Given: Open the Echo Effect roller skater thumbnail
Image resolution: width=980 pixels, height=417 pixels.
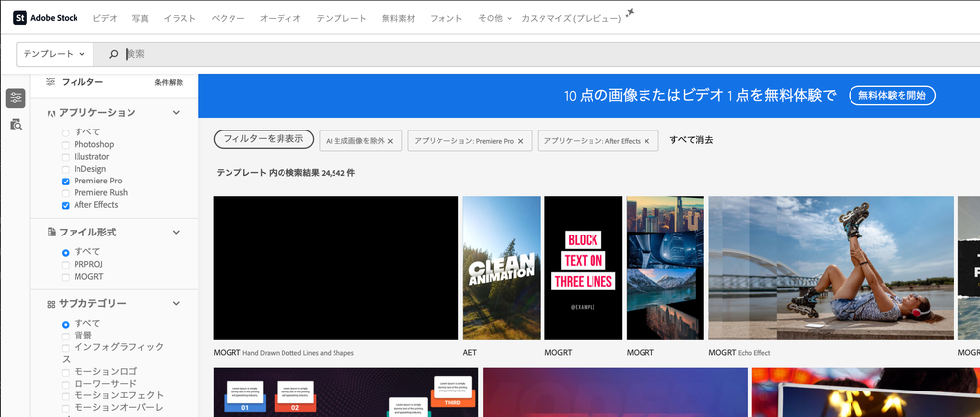Looking at the screenshot, I should tap(831, 268).
